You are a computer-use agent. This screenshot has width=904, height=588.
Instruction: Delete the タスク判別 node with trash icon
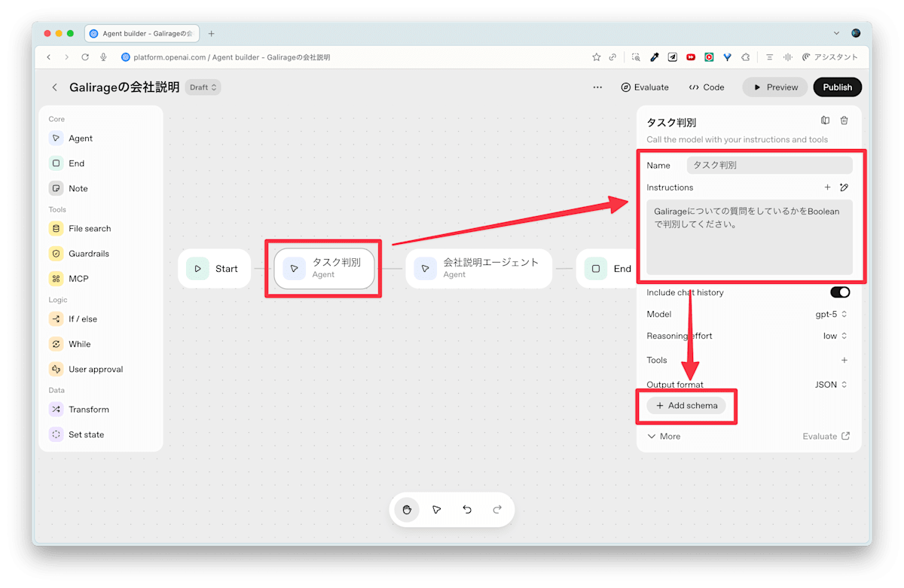pyautogui.click(x=844, y=120)
